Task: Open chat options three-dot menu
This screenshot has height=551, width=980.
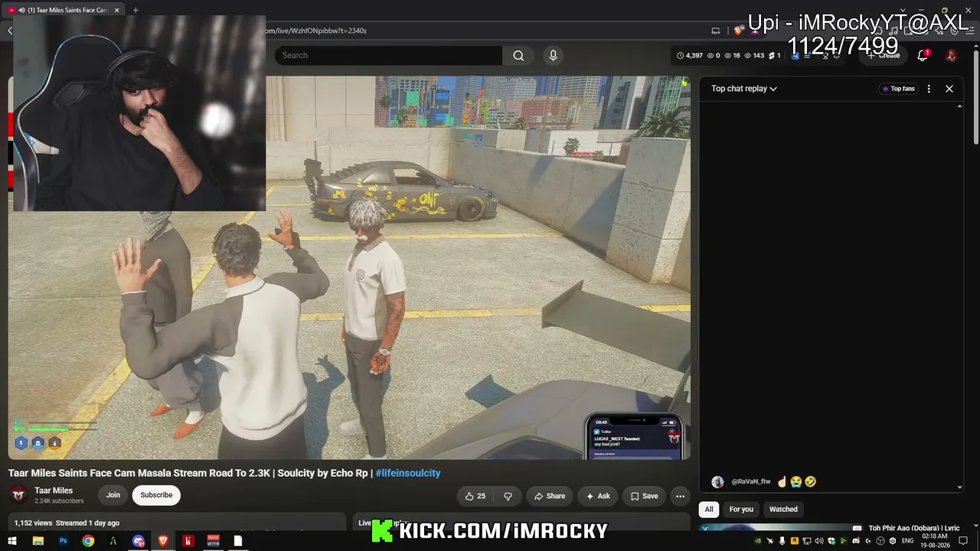Action: tap(929, 89)
